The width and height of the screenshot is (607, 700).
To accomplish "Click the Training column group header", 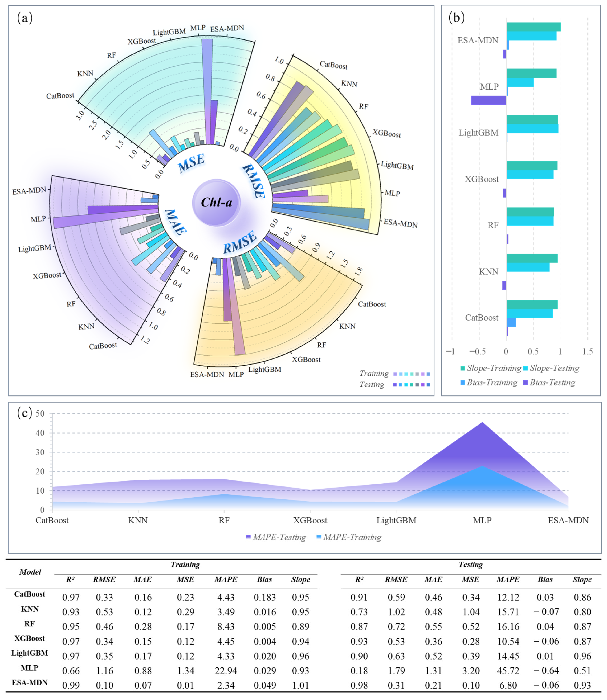I will [x=185, y=565].
